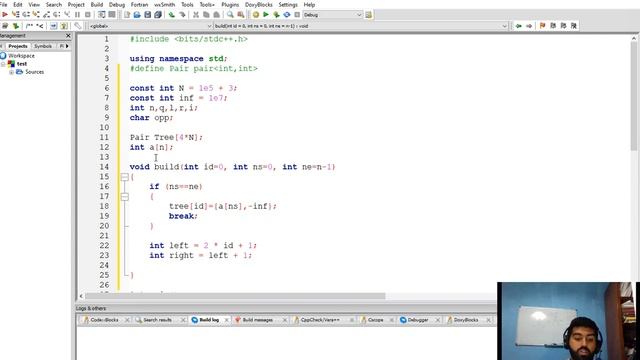Click the line 'break;' in the editor
The height and width of the screenshot is (360, 640).
183,216
